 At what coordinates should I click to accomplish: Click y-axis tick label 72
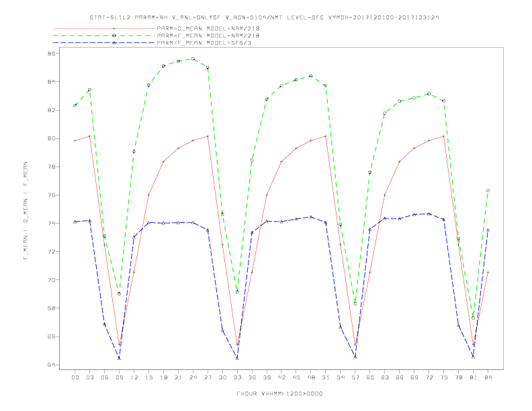[x=51, y=252]
